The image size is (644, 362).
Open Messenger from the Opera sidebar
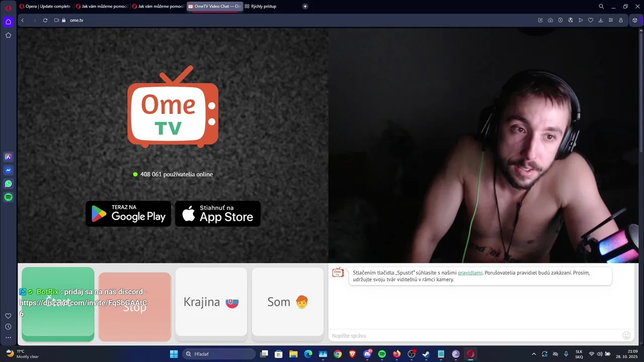8,170
